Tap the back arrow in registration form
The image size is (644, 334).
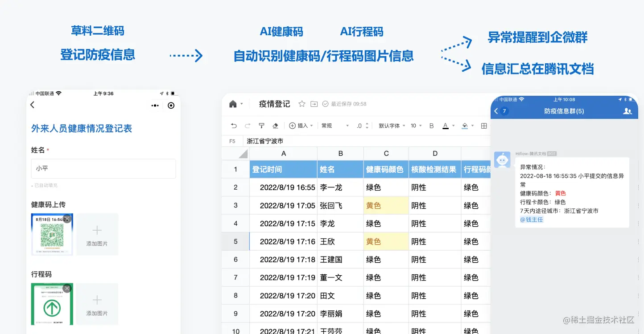[x=32, y=105]
